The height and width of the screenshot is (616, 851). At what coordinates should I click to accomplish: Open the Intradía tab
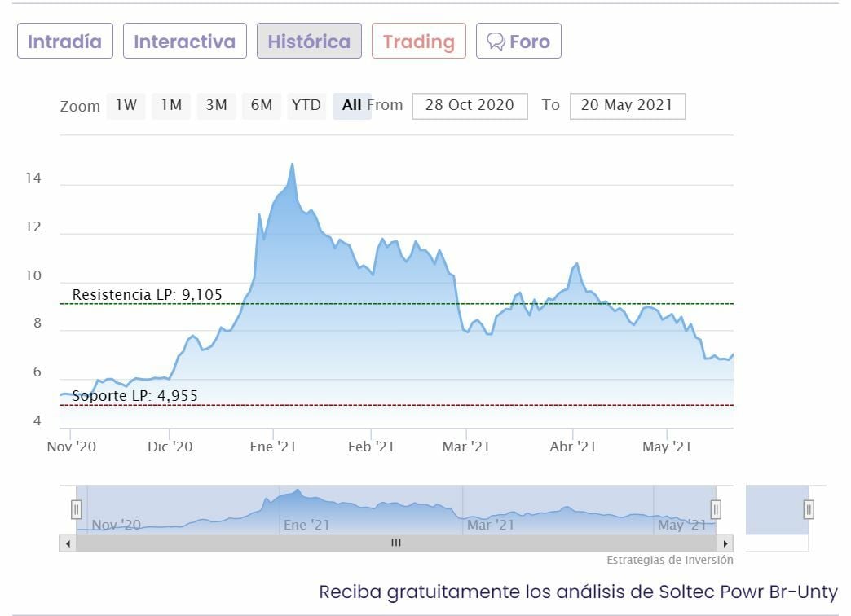[x=64, y=42]
